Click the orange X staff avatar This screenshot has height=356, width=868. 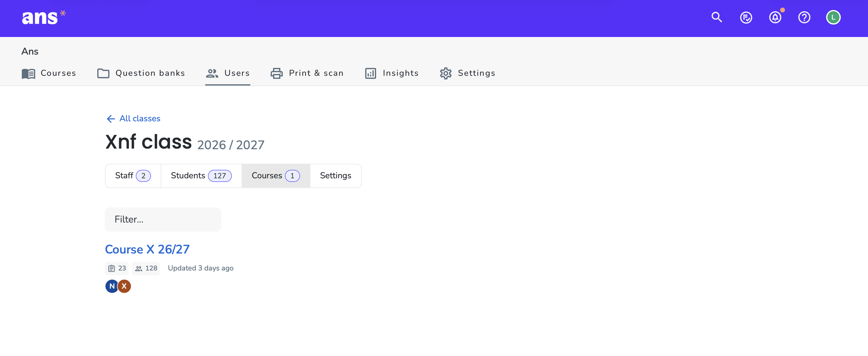pos(124,286)
